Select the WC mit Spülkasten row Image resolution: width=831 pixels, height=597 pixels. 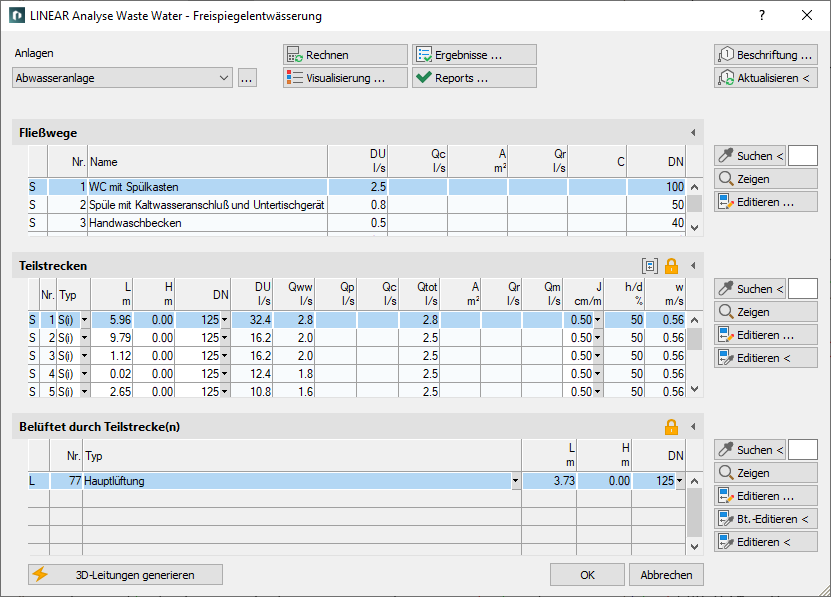pos(357,187)
